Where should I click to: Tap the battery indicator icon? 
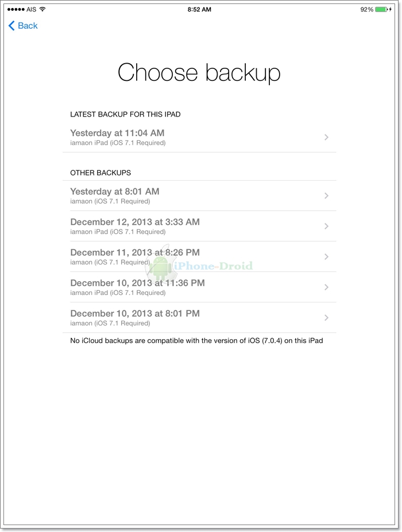click(382, 10)
